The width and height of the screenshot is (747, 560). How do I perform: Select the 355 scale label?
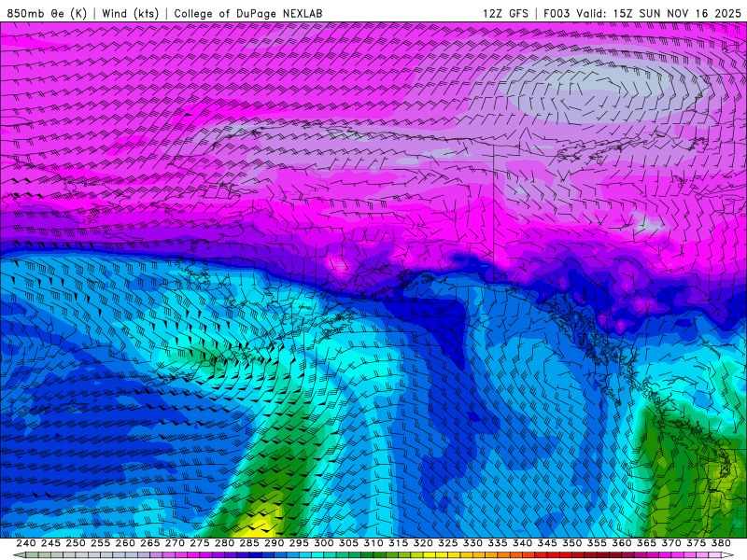[x=597, y=543]
